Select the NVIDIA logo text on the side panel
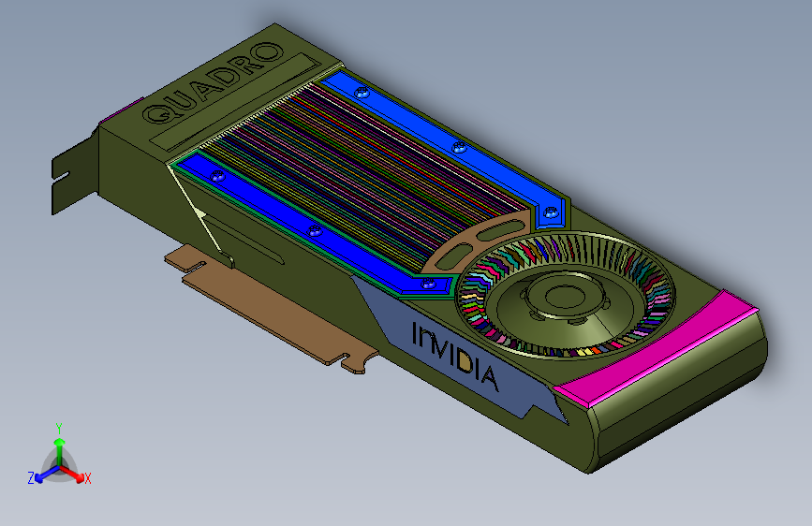Screen dimensions: 812x526 [x=455, y=357]
